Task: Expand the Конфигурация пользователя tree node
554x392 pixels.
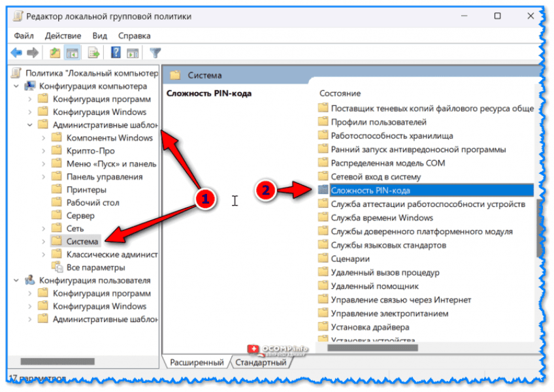Action: click(x=16, y=280)
